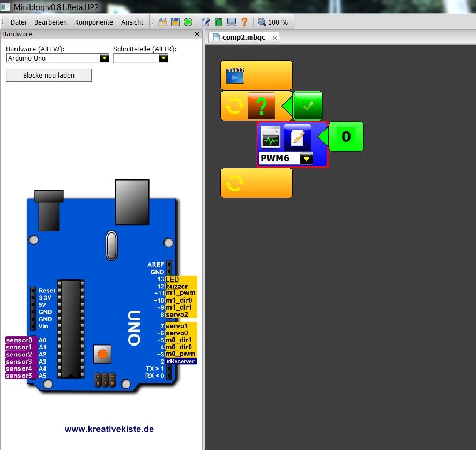Save the project with the floppy disk icon
This screenshot has height=450, width=476.
[175, 22]
